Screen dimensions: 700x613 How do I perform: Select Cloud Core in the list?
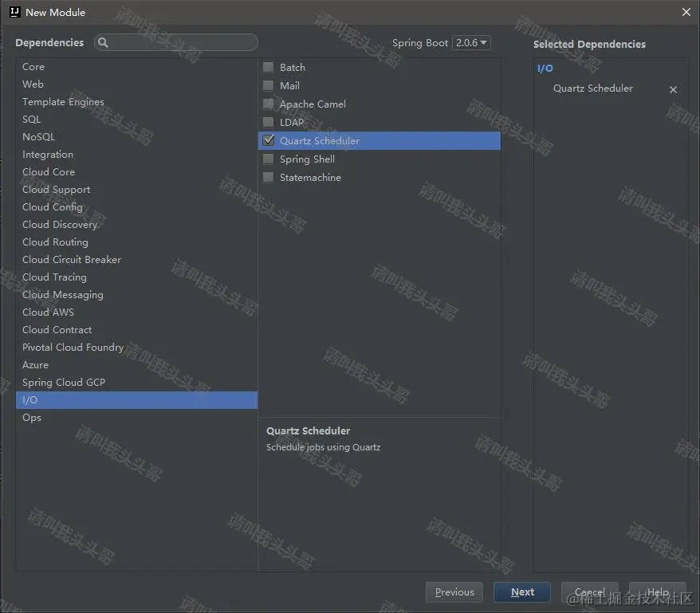[136, 172]
